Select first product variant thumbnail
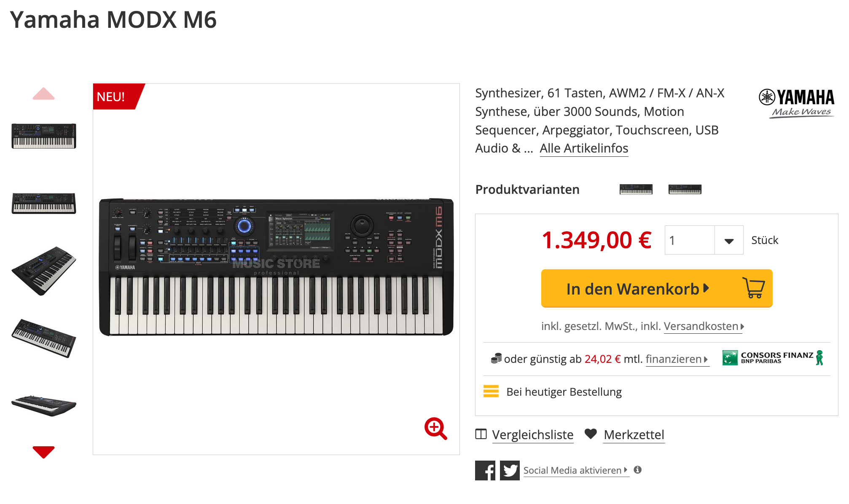 point(636,190)
